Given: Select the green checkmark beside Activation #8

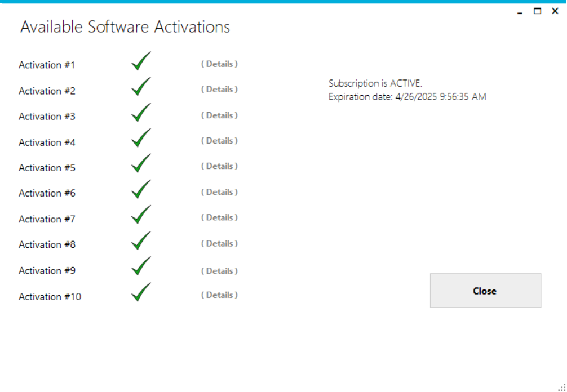Looking at the screenshot, I should click(140, 241).
